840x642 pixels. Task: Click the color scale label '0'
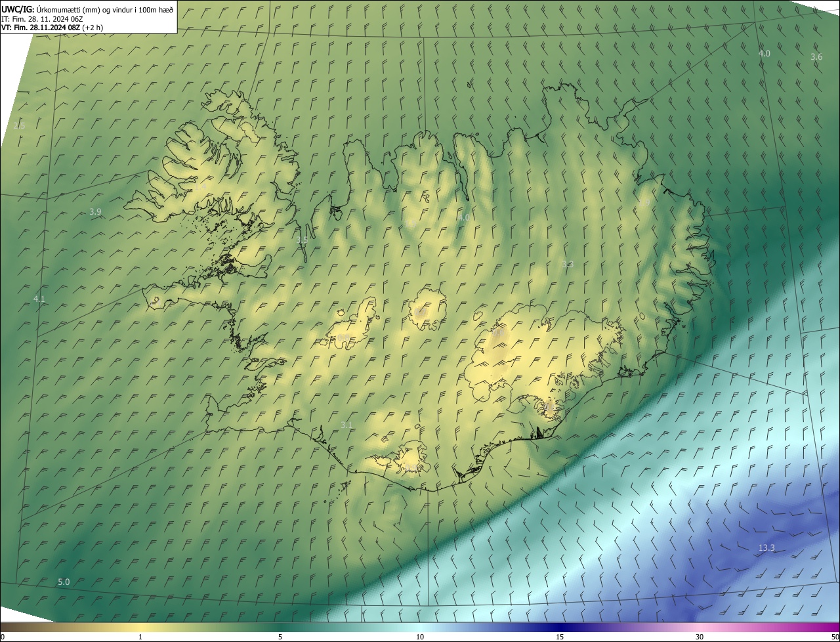point(3,637)
